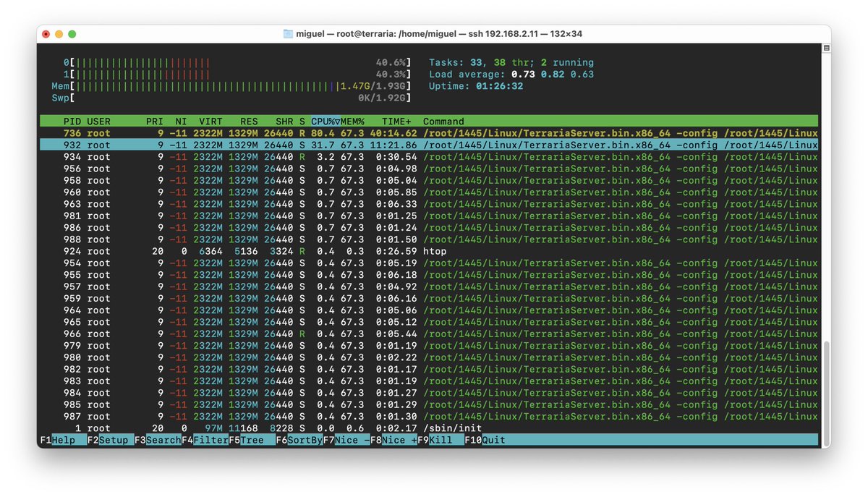This screenshot has height=497, width=868.
Task: Click F7 Nice - in htop footer
Action: coord(346,440)
